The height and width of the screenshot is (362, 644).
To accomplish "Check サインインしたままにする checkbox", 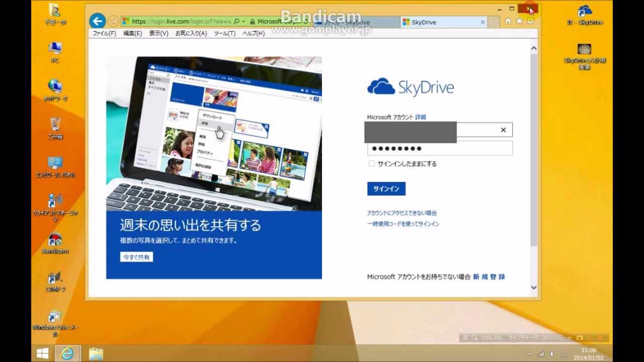I will click(x=371, y=164).
